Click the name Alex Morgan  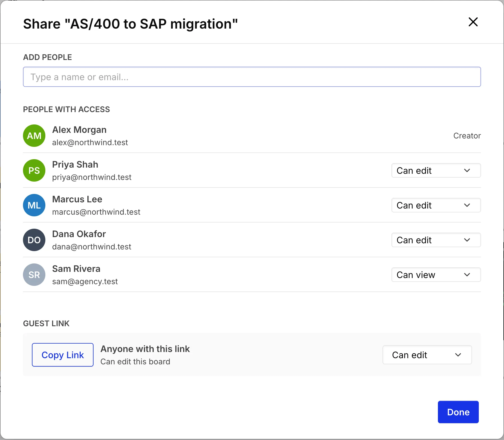pyautogui.click(x=79, y=130)
